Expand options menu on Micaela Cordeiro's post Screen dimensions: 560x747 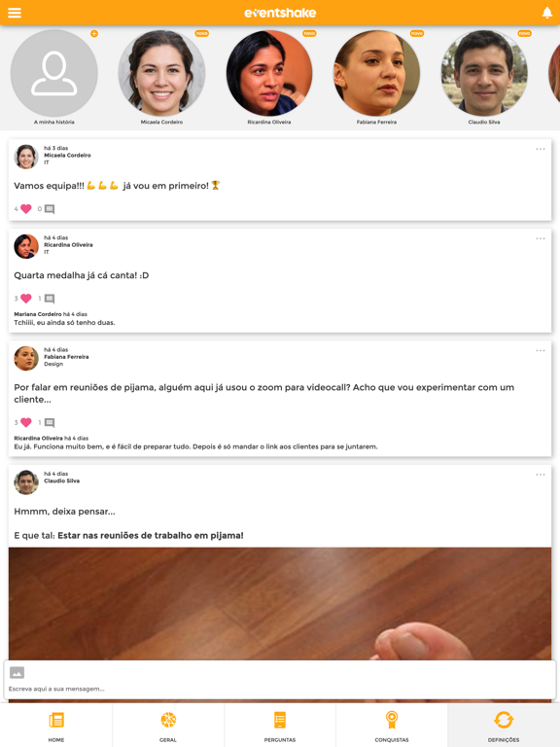(540, 149)
